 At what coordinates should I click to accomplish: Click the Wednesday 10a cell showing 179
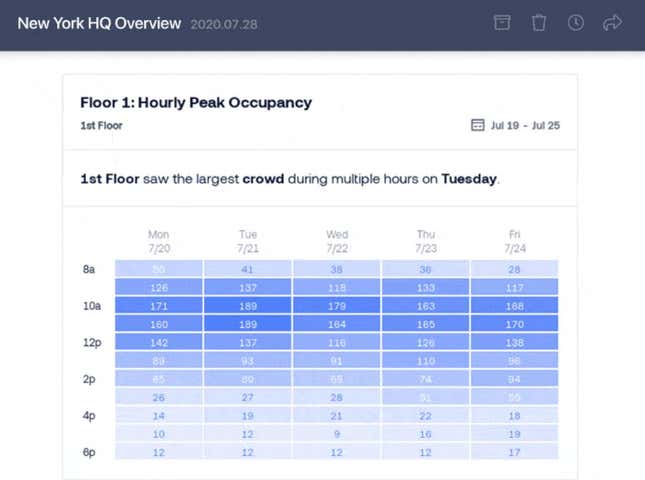click(x=337, y=306)
